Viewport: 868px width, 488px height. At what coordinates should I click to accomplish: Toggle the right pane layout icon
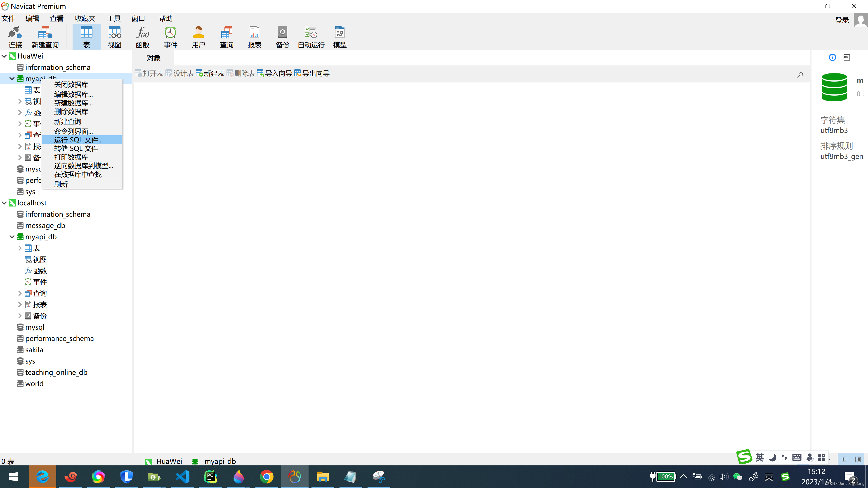[858, 459]
